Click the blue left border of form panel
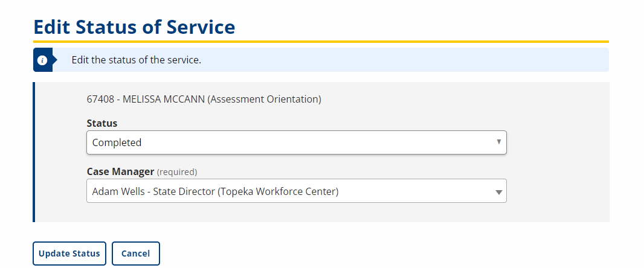Screen dimensions: 644x268 34,152
